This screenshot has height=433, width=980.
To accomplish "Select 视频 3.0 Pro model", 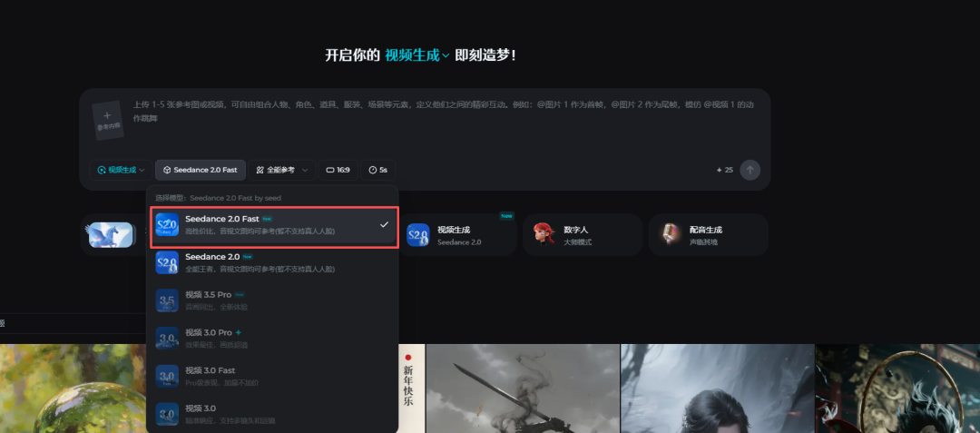I will (272, 338).
